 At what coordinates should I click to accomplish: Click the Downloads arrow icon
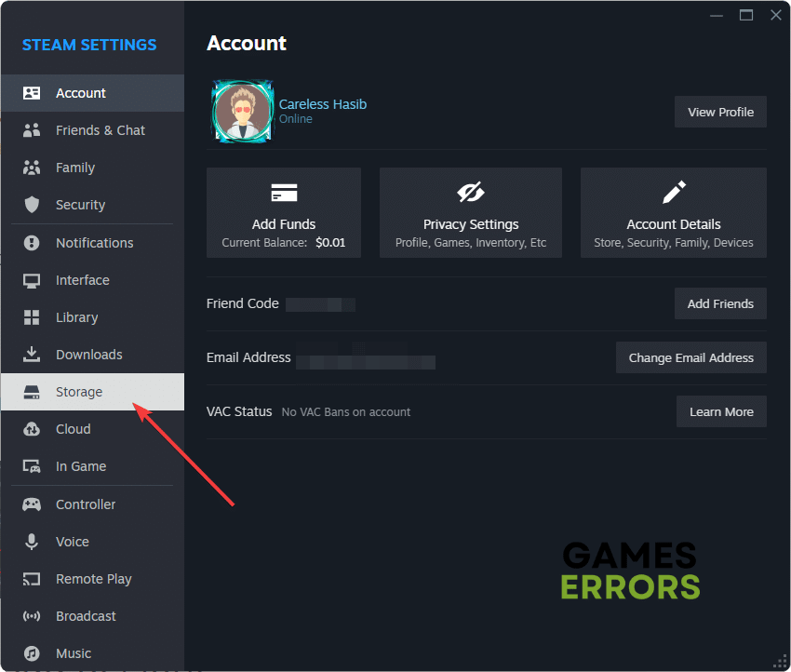32,355
